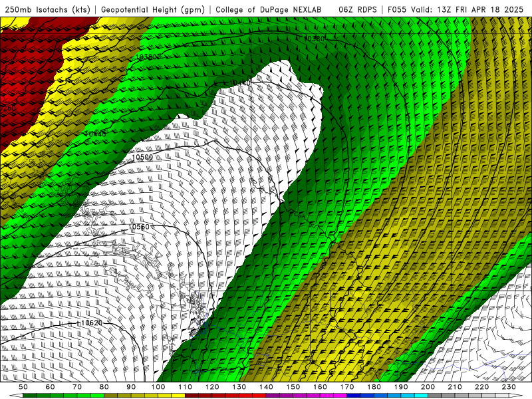Click the 10440 contour label over green shading
The image size is (532, 399).
tap(95, 134)
